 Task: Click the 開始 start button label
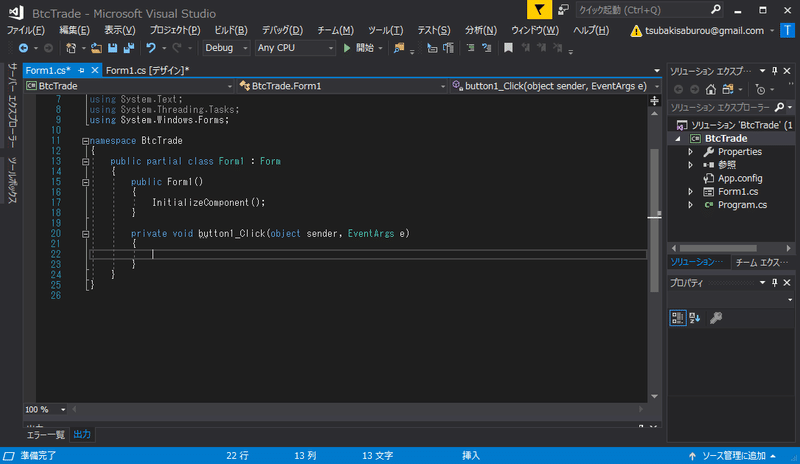pos(365,48)
